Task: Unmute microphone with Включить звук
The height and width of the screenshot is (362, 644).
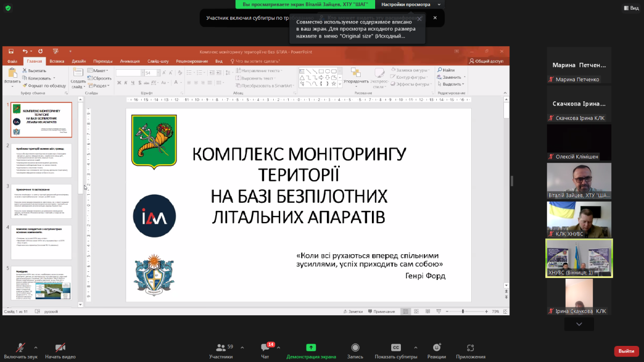Action: point(21,348)
